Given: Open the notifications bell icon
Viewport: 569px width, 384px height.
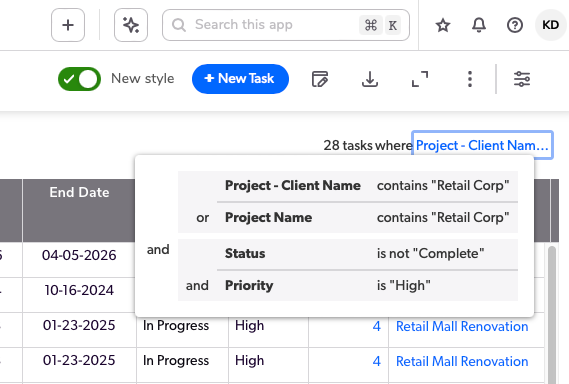Looking at the screenshot, I should pos(479,25).
